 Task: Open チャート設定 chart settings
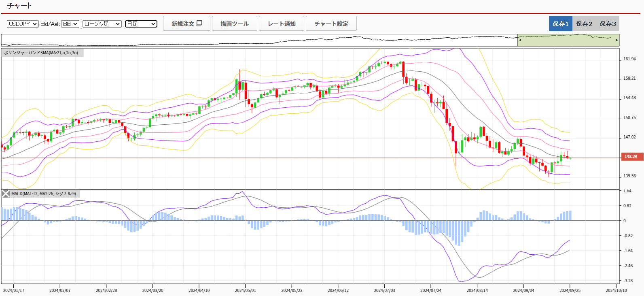[x=331, y=23]
